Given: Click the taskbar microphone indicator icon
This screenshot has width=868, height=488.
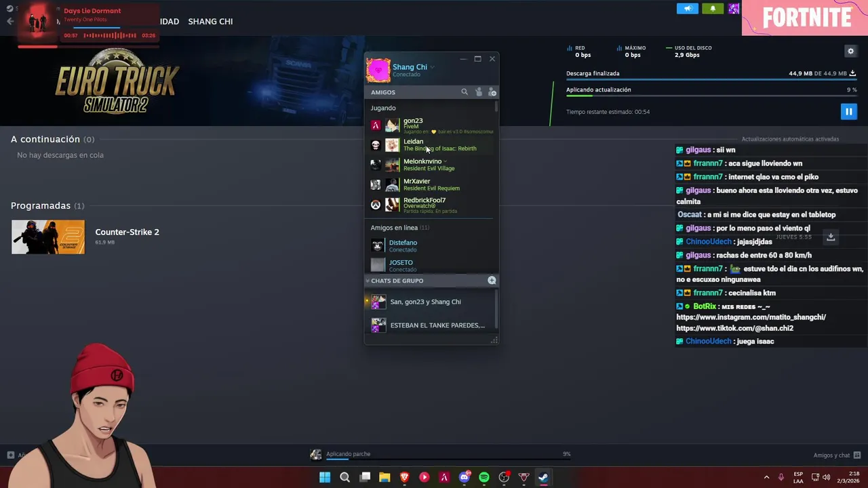Looking at the screenshot, I should [x=781, y=477].
